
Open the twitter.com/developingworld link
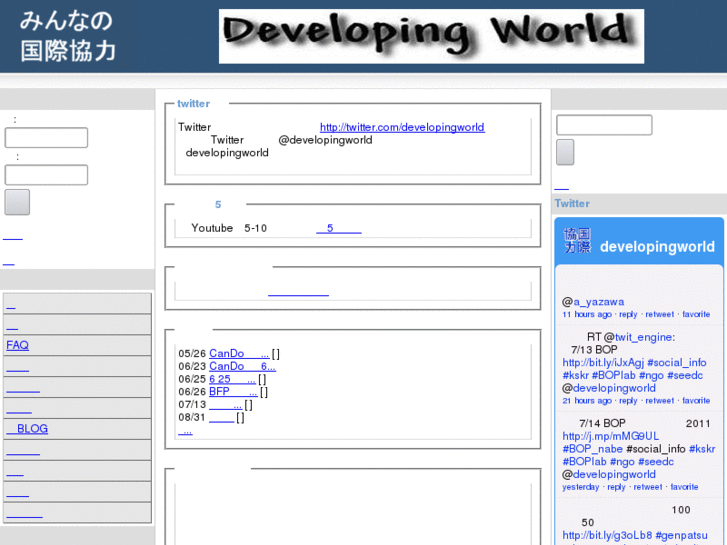pos(402,127)
